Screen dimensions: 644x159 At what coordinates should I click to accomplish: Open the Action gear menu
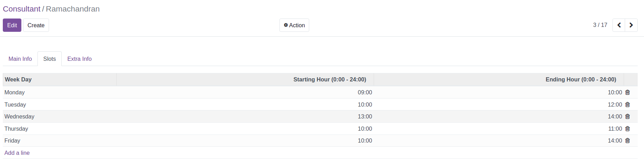[x=294, y=25]
